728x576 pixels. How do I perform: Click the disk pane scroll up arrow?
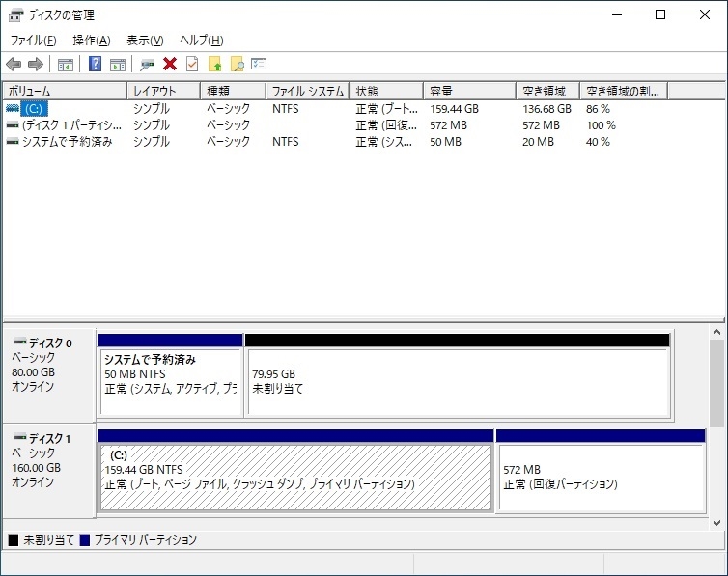tap(716, 332)
